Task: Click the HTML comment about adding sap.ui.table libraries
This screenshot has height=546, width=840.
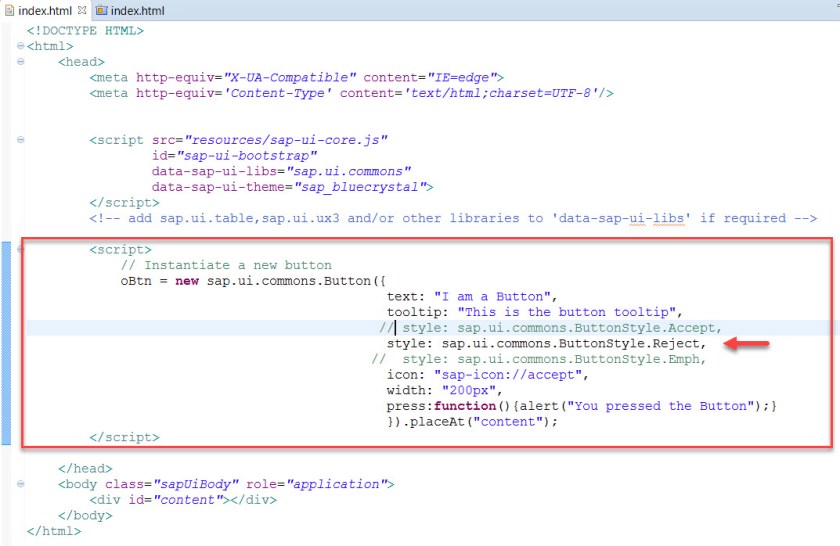Action: (x=453, y=218)
